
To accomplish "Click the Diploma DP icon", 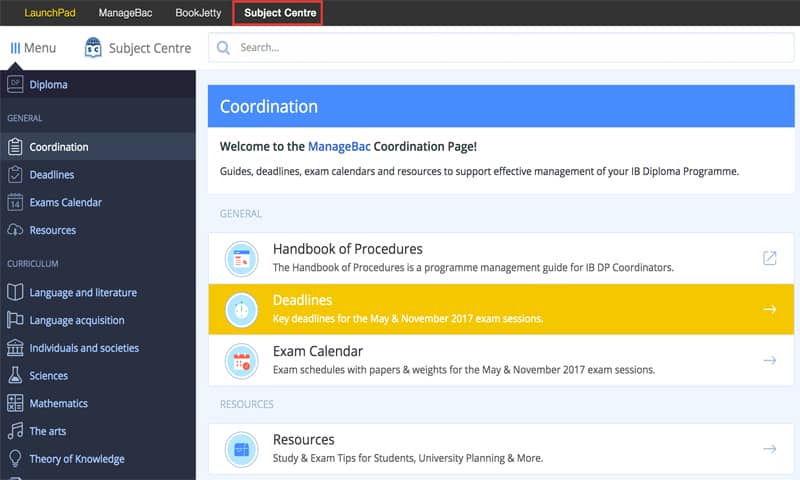I will pyautogui.click(x=15, y=84).
